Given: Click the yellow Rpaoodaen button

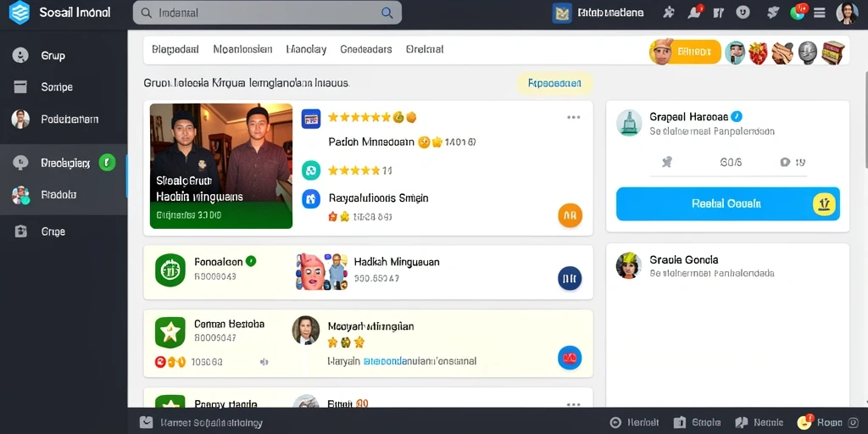Looking at the screenshot, I should [x=554, y=84].
